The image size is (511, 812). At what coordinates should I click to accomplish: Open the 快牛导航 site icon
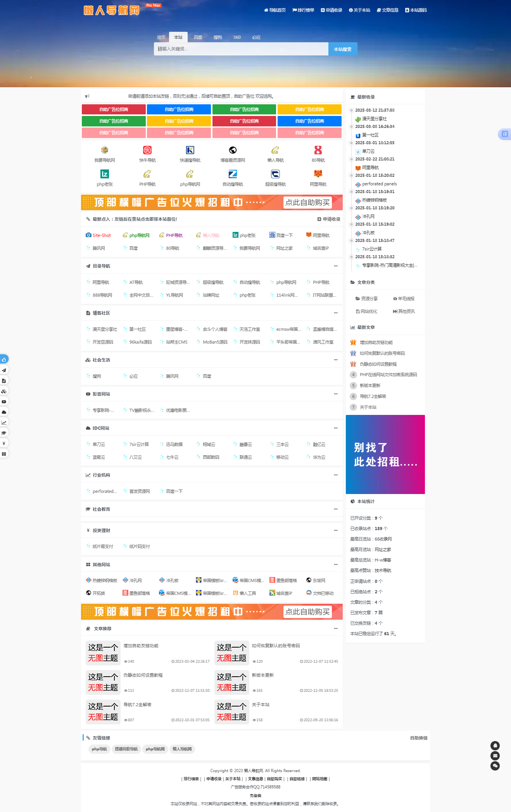[x=147, y=150]
